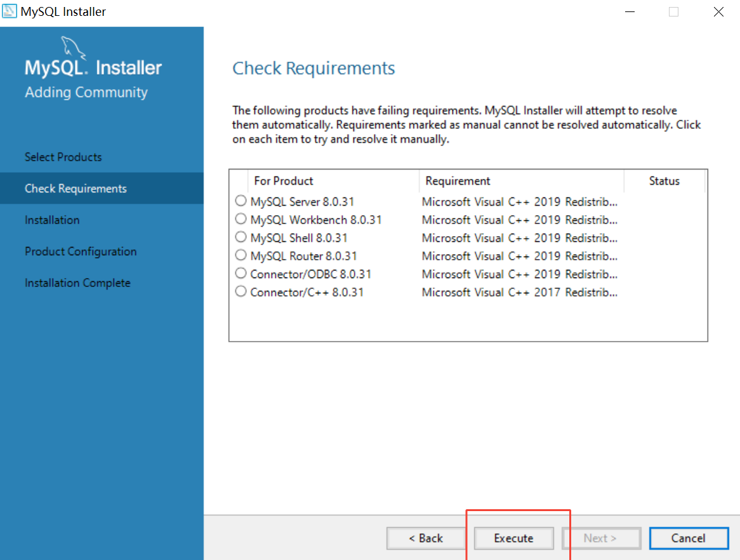Open Installation Complete step in sidebar
Screen dimensions: 740x560
[77, 283]
